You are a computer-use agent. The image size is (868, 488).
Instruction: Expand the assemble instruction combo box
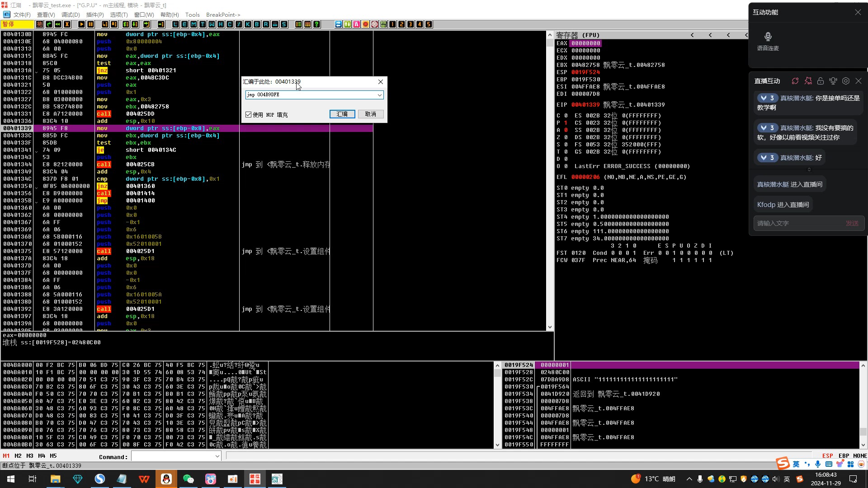(379, 95)
